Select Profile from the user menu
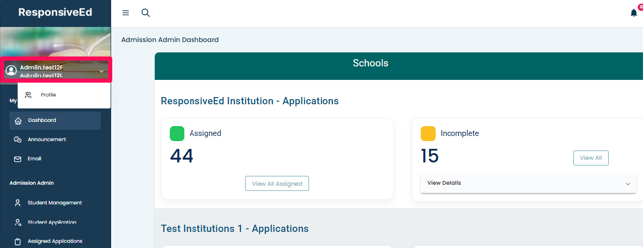Viewport: 644px width, 248px height. 48,95
